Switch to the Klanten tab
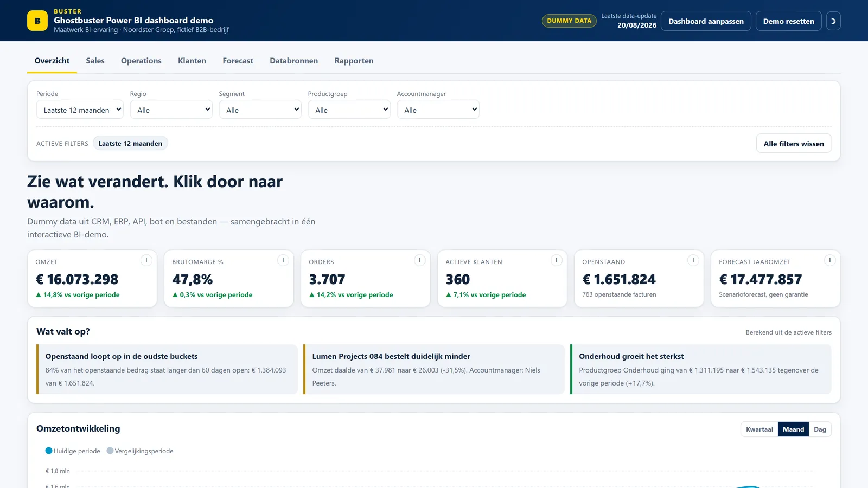The image size is (868, 488). point(192,61)
